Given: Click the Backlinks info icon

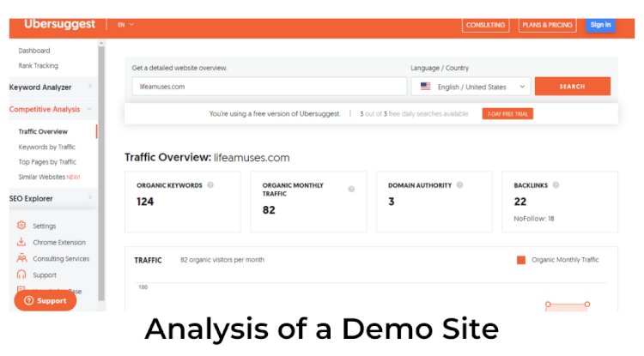Looking at the screenshot, I should pyautogui.click(x=556, y=185).
